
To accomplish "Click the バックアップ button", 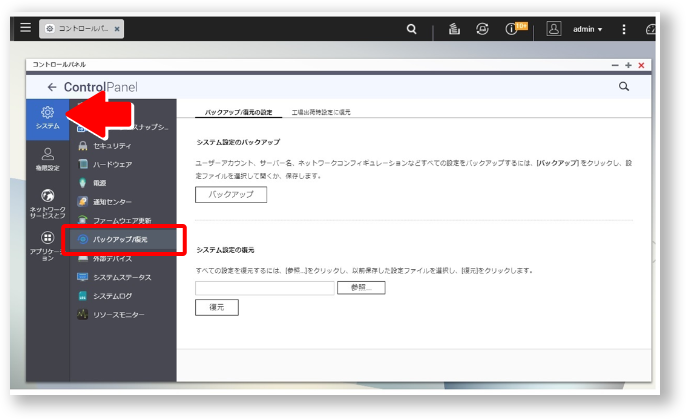I will click(231, 195).
